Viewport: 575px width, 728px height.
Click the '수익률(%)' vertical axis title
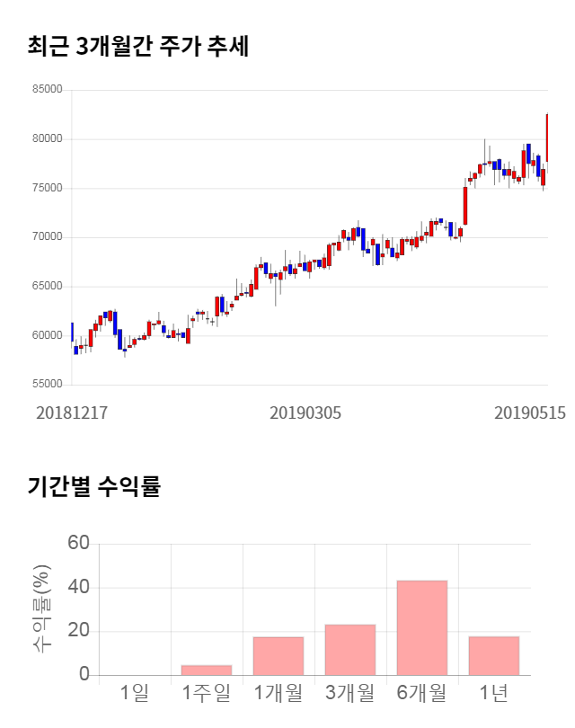[x=41, y=608]
